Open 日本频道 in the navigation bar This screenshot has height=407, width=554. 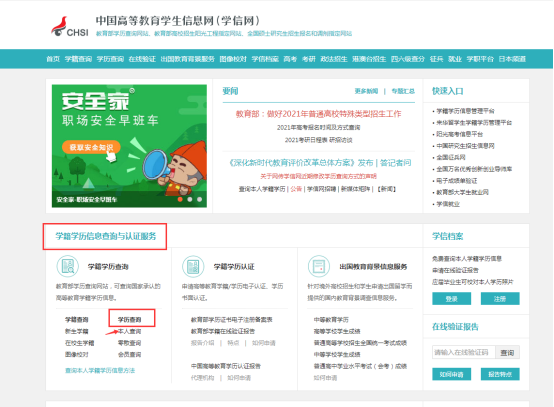point(512,59)
